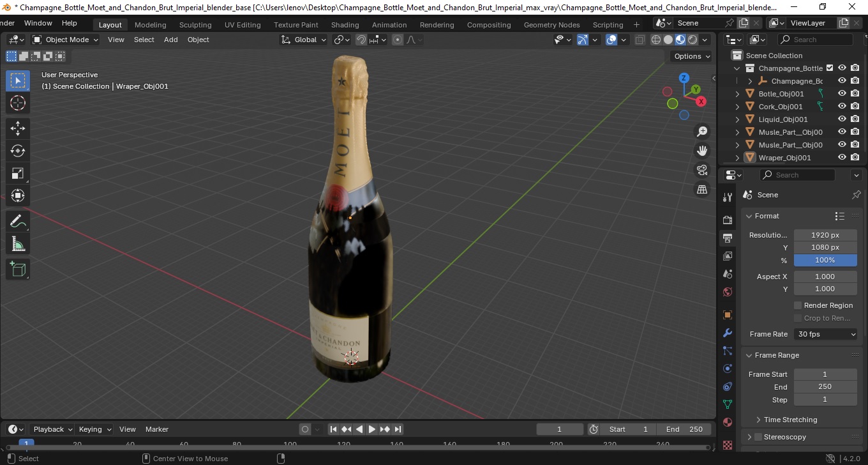
Task: Open the viewport Options dropdown
Action: [x=692, y=56]
